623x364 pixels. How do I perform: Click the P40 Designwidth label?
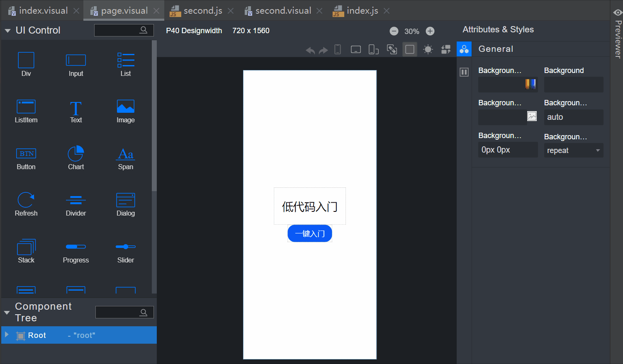tap(194, 31)
